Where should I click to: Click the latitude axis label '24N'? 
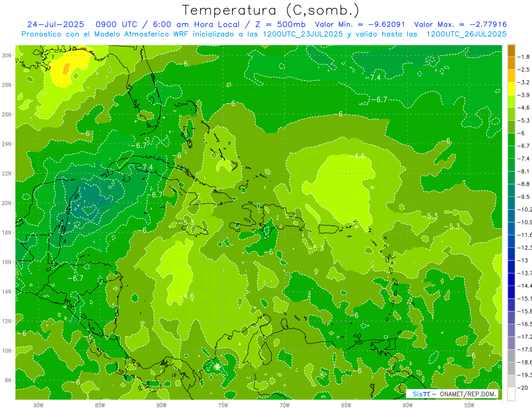pos(7,144)
